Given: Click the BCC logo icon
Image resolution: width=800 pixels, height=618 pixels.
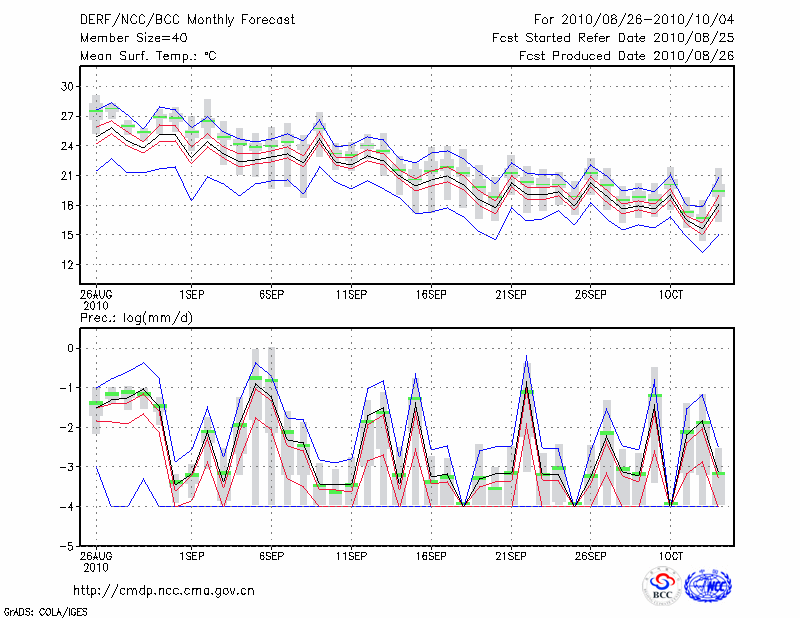Looking at the screenshot, I should click(x=662, y=586).
